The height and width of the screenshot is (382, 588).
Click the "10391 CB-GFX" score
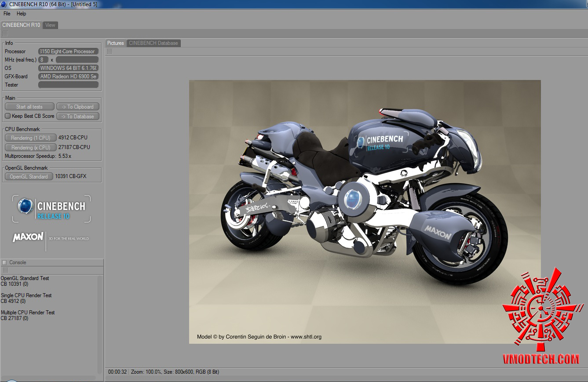tap(71, 176)
